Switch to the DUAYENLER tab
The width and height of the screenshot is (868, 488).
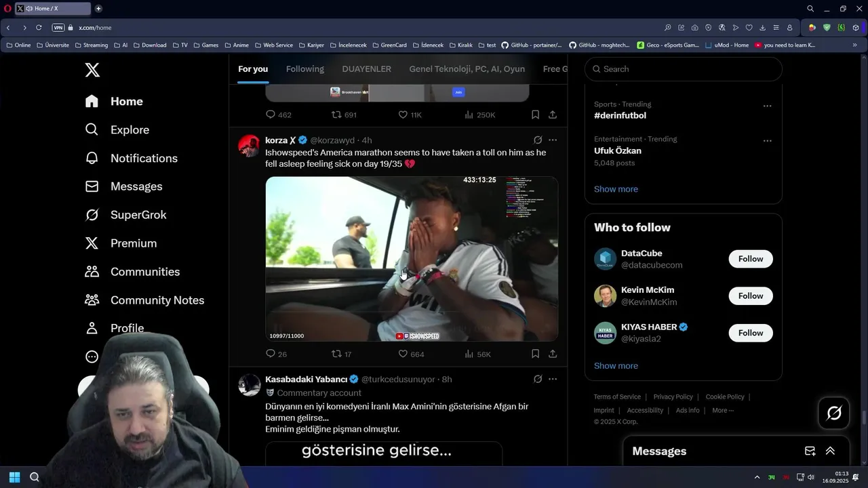coord(367,69)
